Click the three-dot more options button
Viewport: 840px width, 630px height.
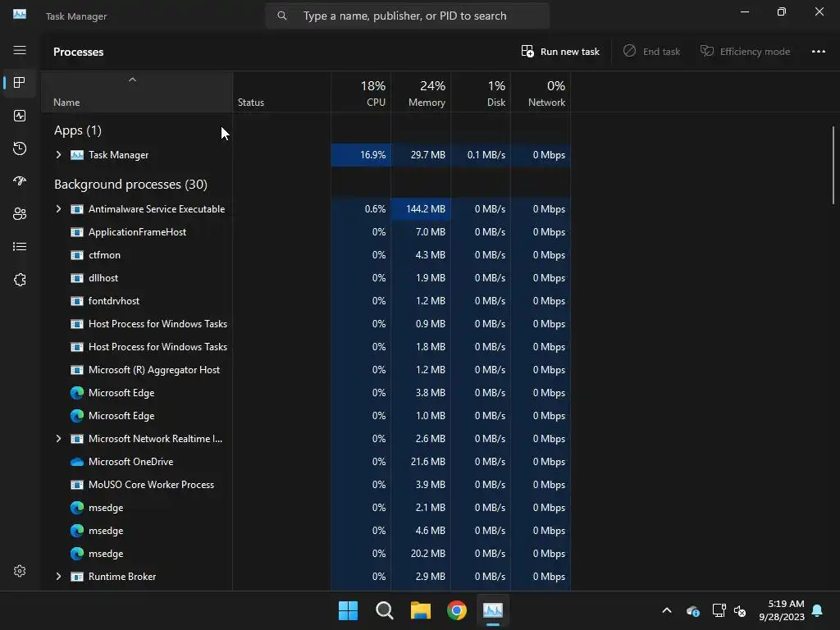(818, 52)
